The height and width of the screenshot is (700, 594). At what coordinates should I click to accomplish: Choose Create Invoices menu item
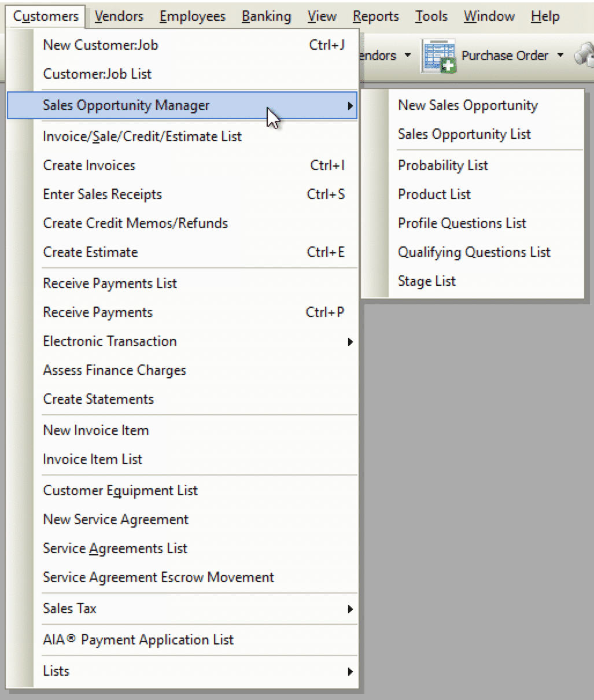click(89, 165)
